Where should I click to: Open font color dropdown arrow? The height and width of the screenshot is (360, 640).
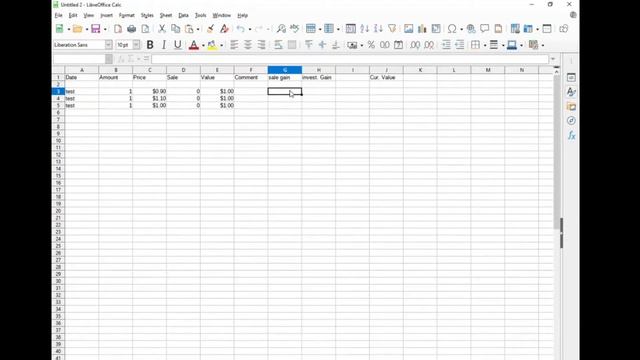pos(203,45)
